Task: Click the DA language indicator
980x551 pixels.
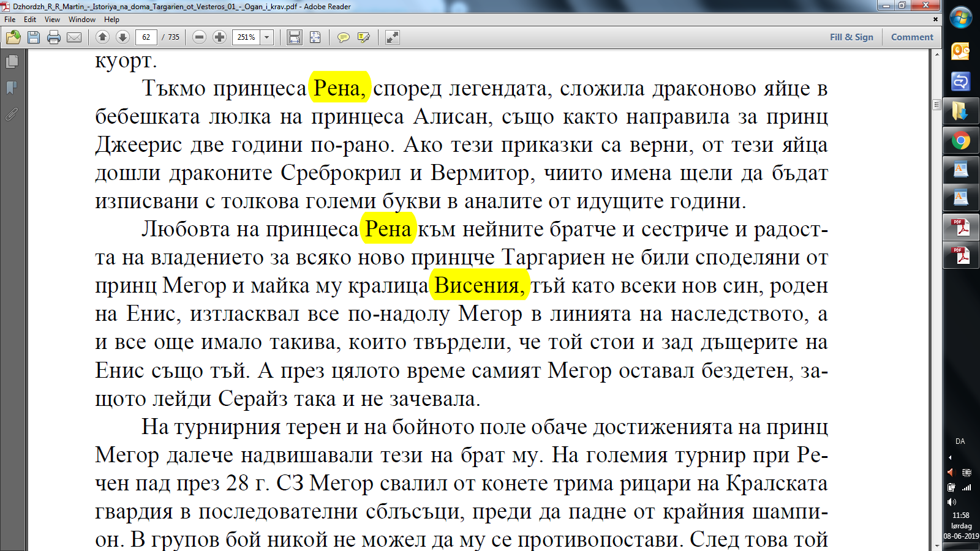Action: pyautogui.click(x=960, y=441)
